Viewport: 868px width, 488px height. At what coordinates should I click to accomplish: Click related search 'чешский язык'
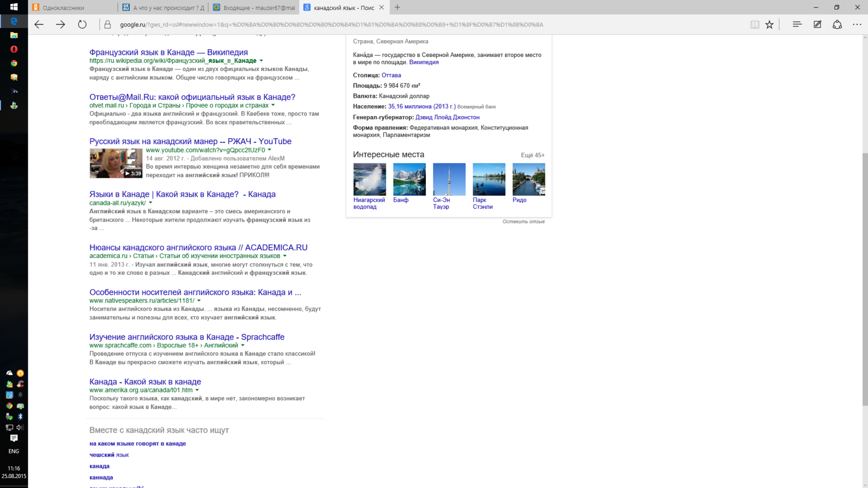(109, 455)
